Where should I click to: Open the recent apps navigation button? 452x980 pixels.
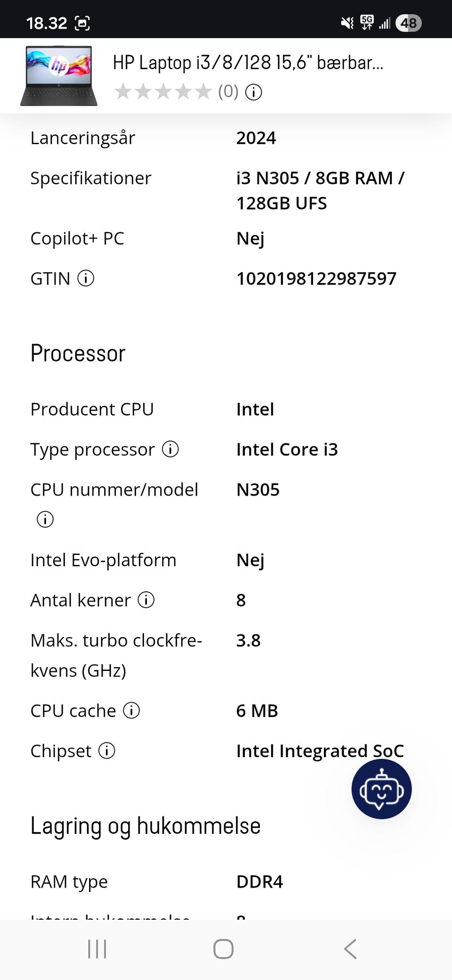pyautogui.click(x=97, y=949)
